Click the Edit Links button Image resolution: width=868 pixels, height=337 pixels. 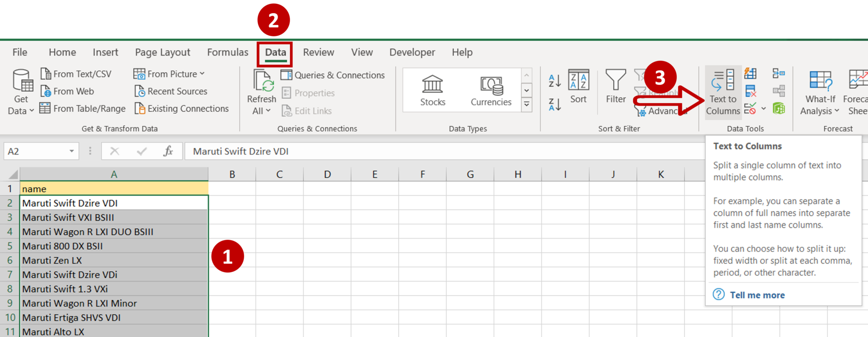click(x=307, y=111)
